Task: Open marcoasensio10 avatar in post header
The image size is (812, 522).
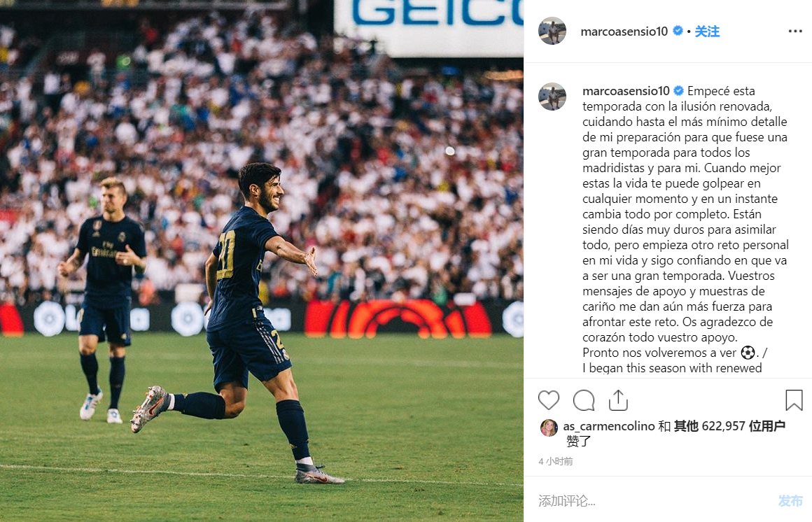Action: pyautogui.click(x=552, y=31)
